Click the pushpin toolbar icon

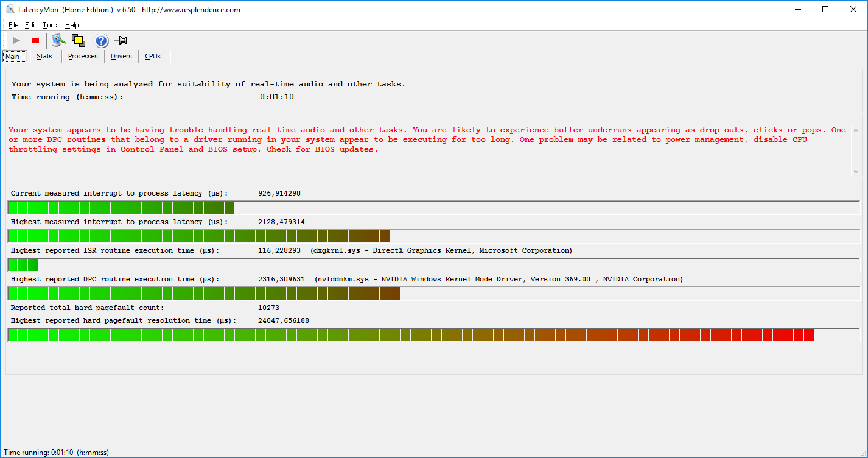coord(121,41)
